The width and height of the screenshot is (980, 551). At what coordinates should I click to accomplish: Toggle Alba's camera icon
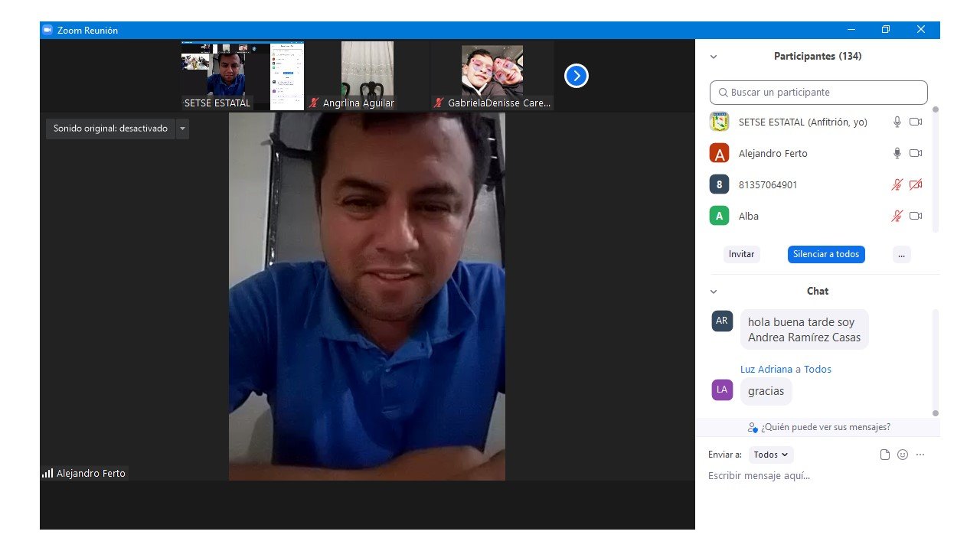[915, 216]
